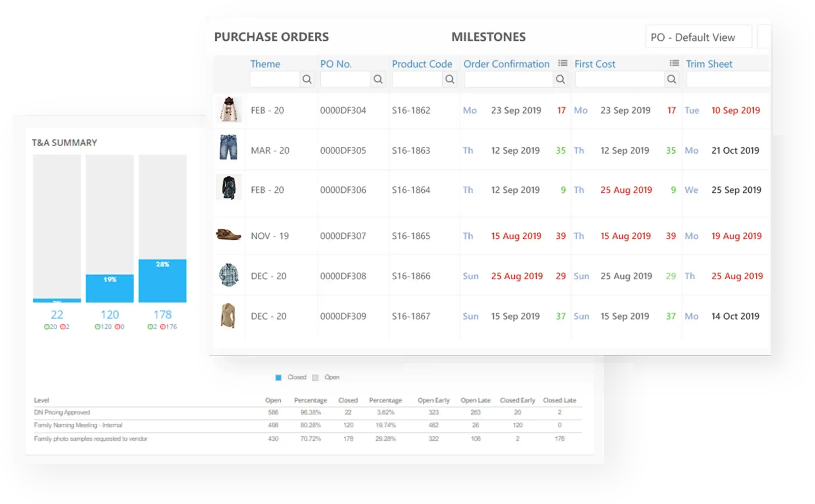Click the Product Code search icon

coord(450,79)
